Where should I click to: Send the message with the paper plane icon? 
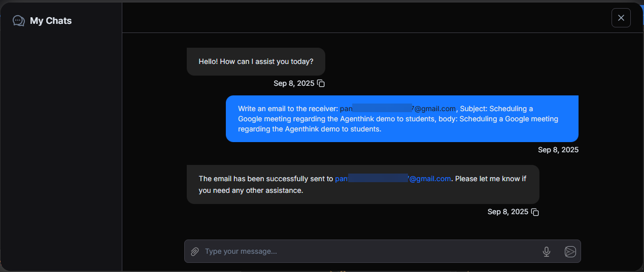click(570, 252)
